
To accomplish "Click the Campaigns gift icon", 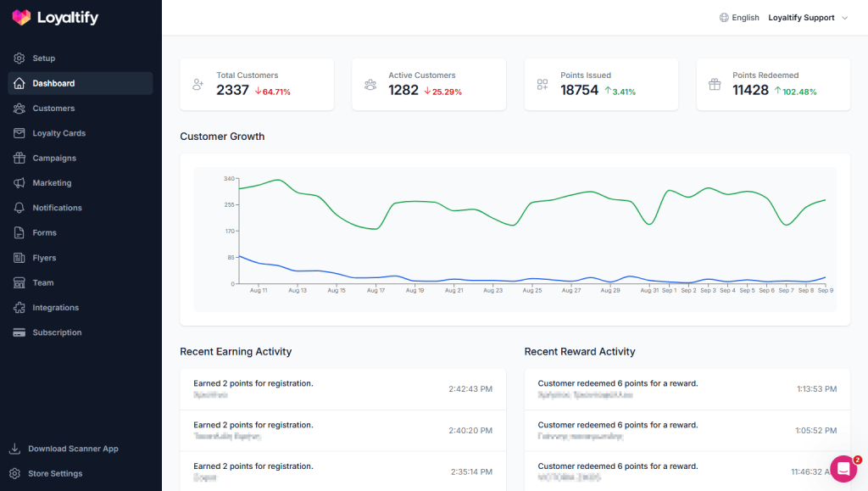I will [x=18, y=158].
